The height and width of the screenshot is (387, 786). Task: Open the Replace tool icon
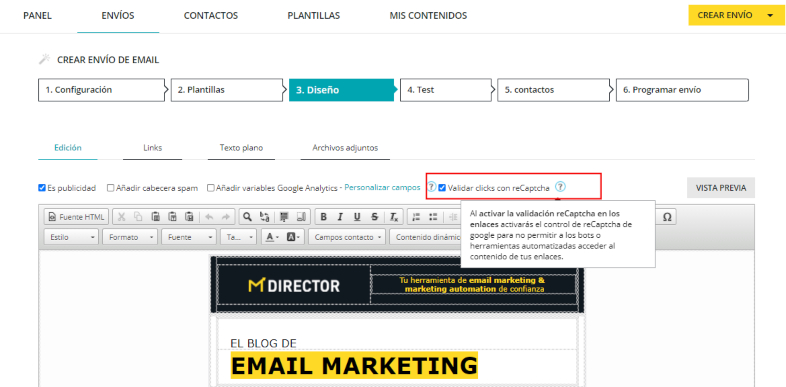264,217
